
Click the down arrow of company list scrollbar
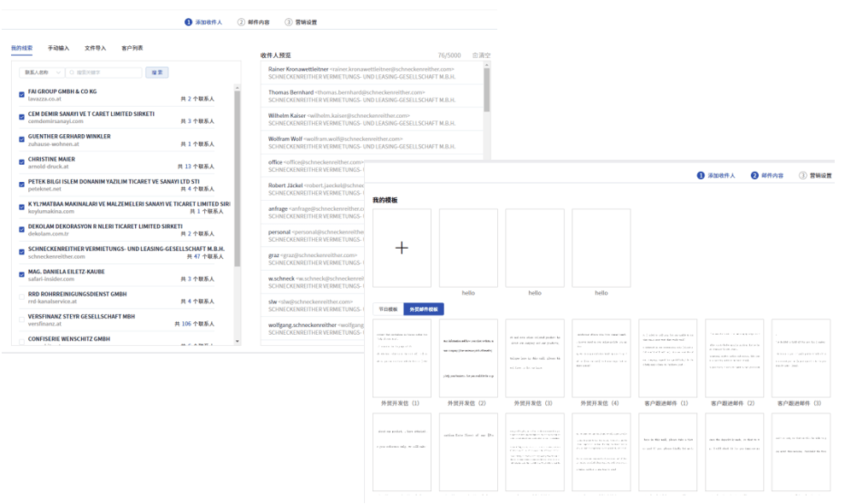click(238, 341)
